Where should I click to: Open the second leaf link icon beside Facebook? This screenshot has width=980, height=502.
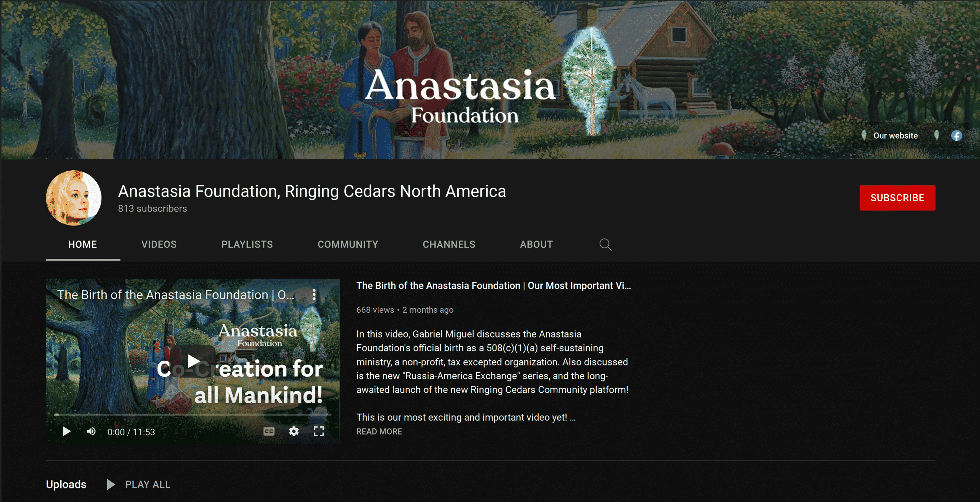(937, 135)
